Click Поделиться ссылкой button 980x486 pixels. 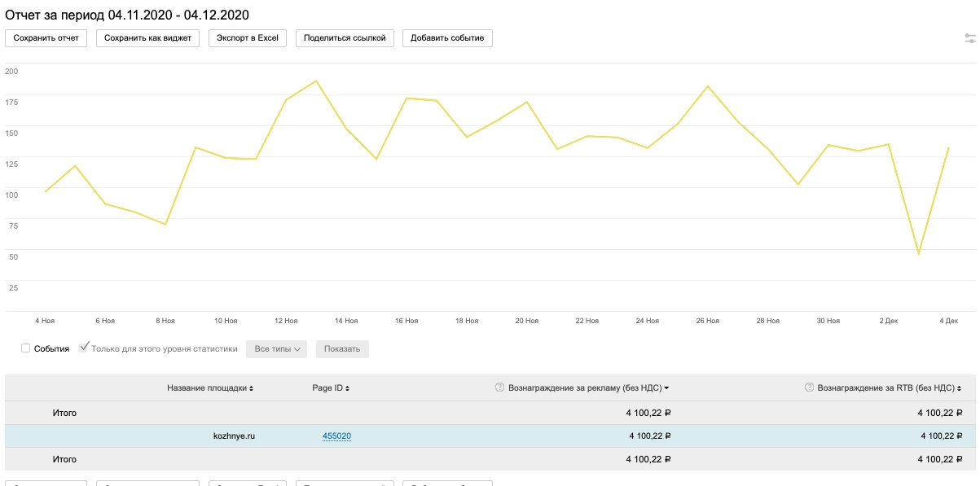coord(345,38)
